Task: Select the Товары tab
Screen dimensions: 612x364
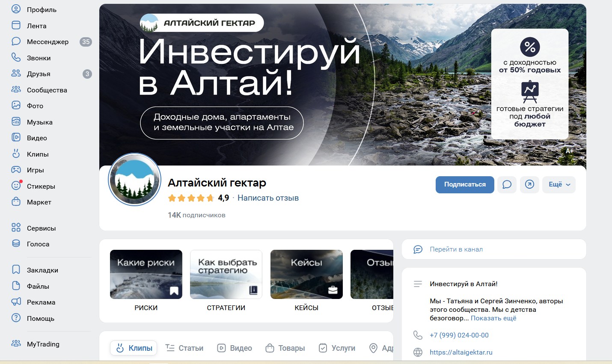Action: pyautogui.click(x=285, y=348)
